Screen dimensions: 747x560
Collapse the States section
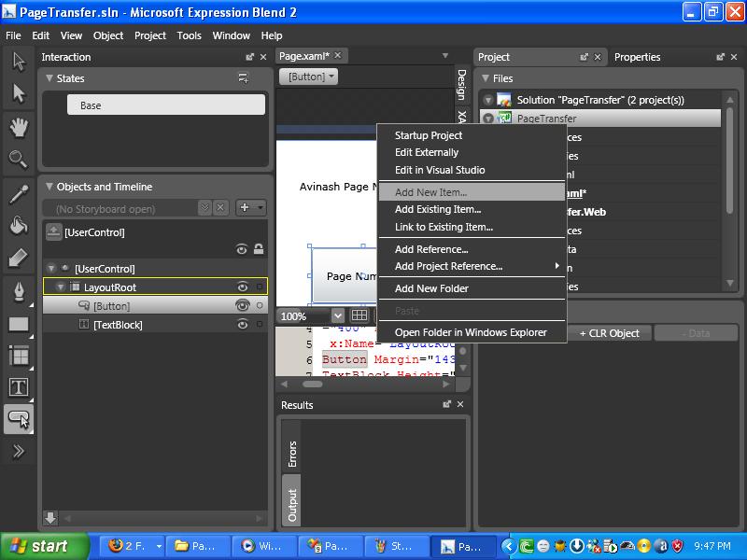49,78
